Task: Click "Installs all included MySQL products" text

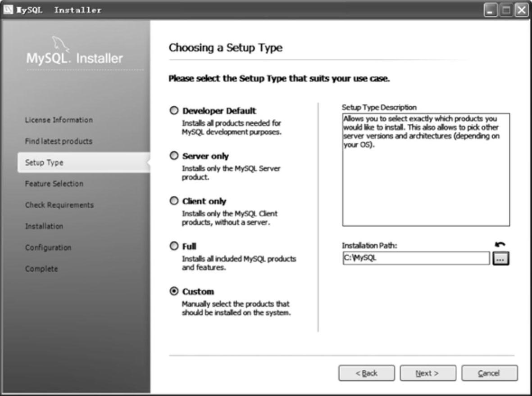Action: [x=239, y=263]
